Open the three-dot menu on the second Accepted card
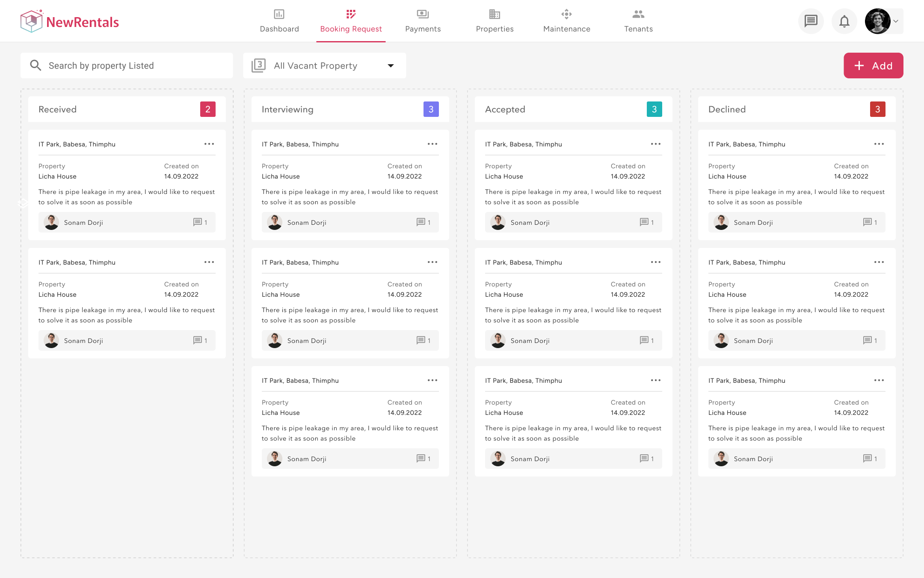Viewport: 924px width, 578px height. pyautogui.click(x=655, y=262)
